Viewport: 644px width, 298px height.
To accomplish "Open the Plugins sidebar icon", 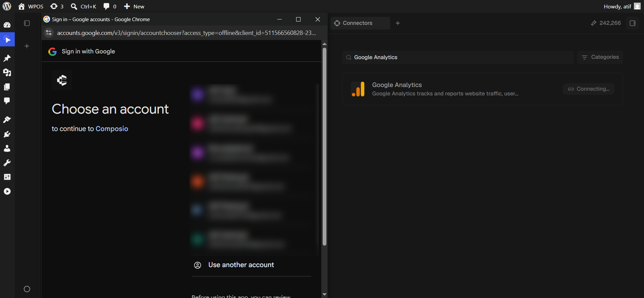I will click(7, 134).
